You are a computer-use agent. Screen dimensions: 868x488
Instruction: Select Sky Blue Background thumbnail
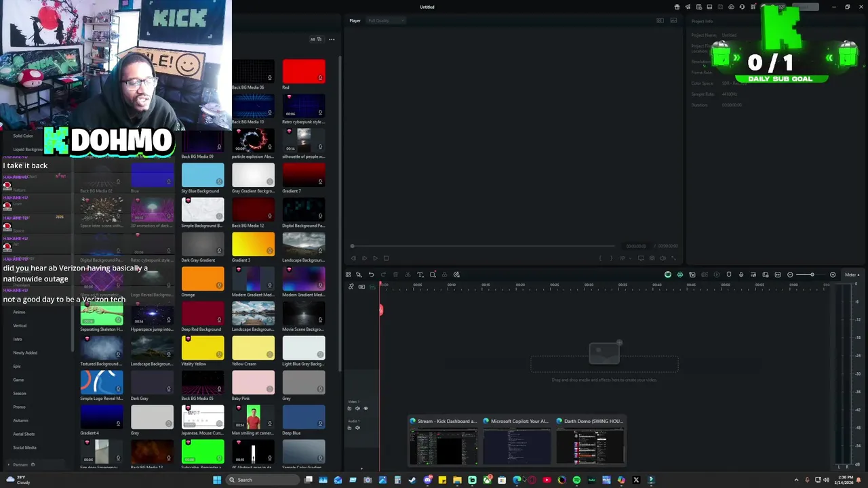pyautogui.click(x=203, y=176)
